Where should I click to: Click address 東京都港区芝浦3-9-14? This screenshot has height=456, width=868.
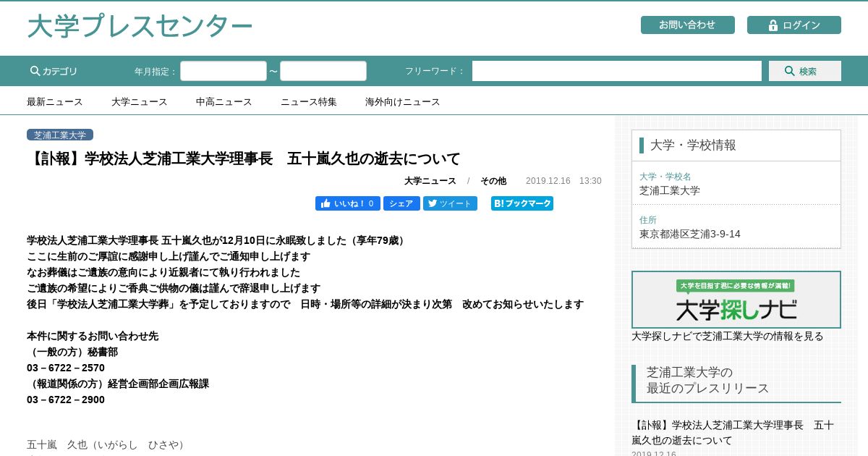coord(690,234)
